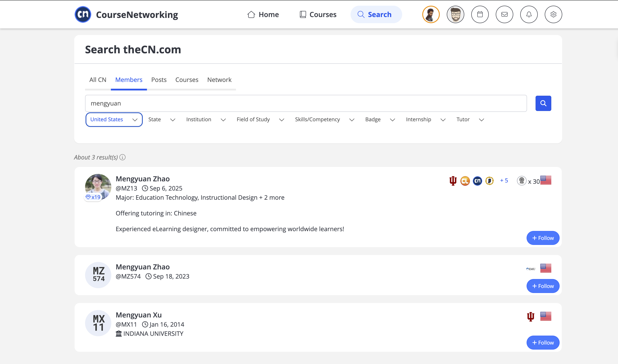Click the Offering tutoring in: Chinese text

(x=156, y=213)
